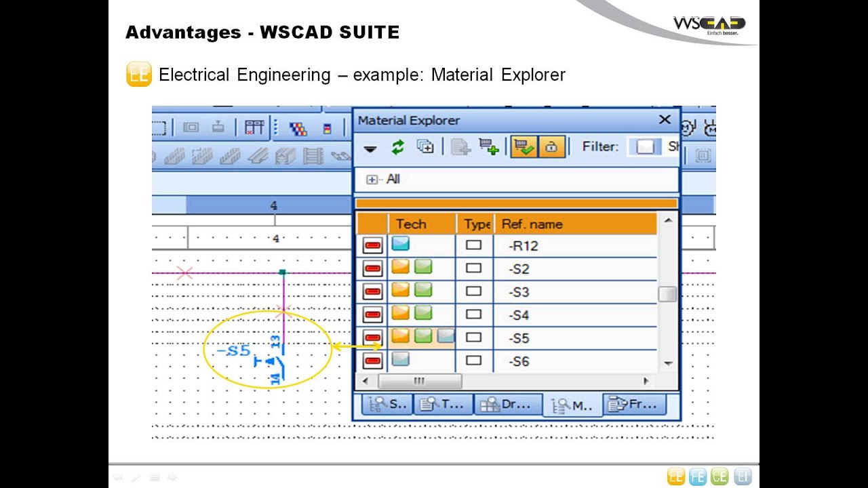868x488 pixels.
Task: Select the -R12 reference name
Action: (524, 246)
